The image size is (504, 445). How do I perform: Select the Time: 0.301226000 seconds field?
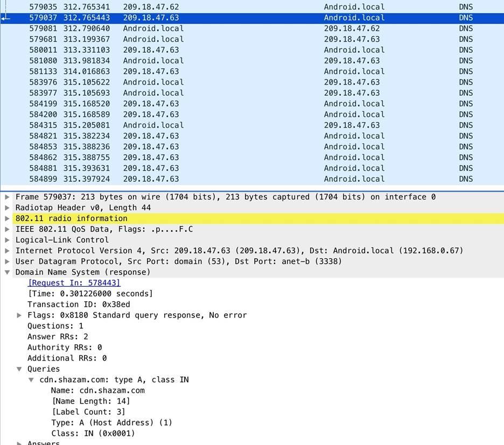(90, 294)
